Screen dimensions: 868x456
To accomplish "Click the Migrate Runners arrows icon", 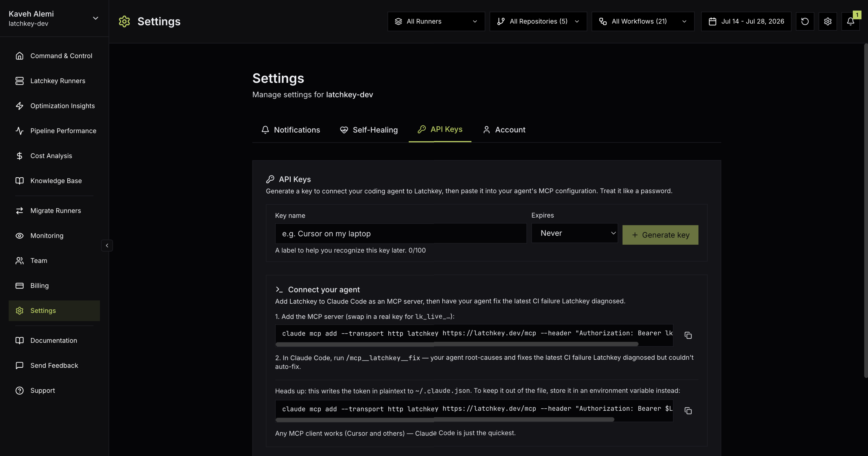I will [20, 210].
